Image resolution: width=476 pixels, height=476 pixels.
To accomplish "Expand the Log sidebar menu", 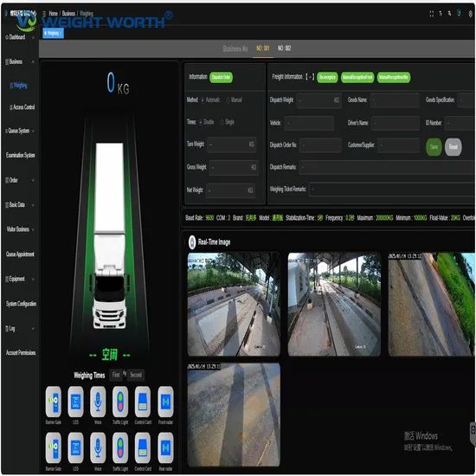I will click(20, 329).
